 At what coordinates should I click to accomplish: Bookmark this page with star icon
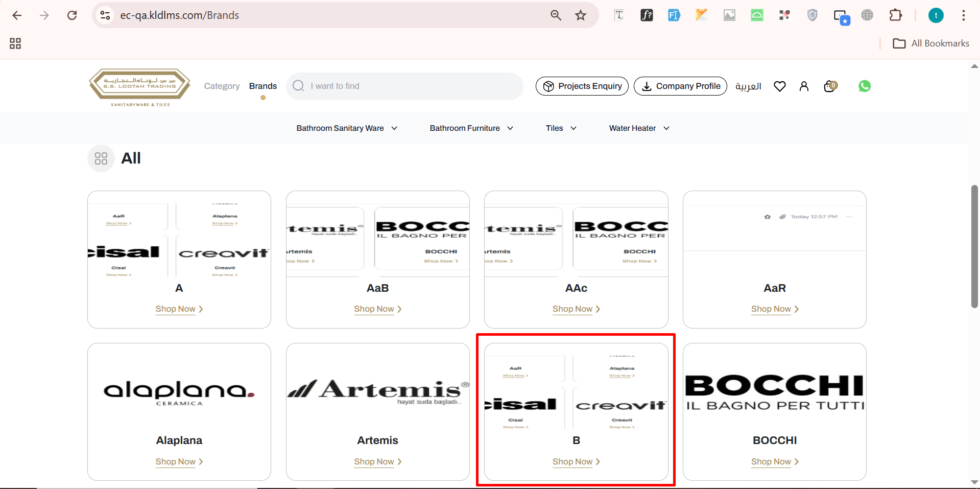click(x=581, y=15)
